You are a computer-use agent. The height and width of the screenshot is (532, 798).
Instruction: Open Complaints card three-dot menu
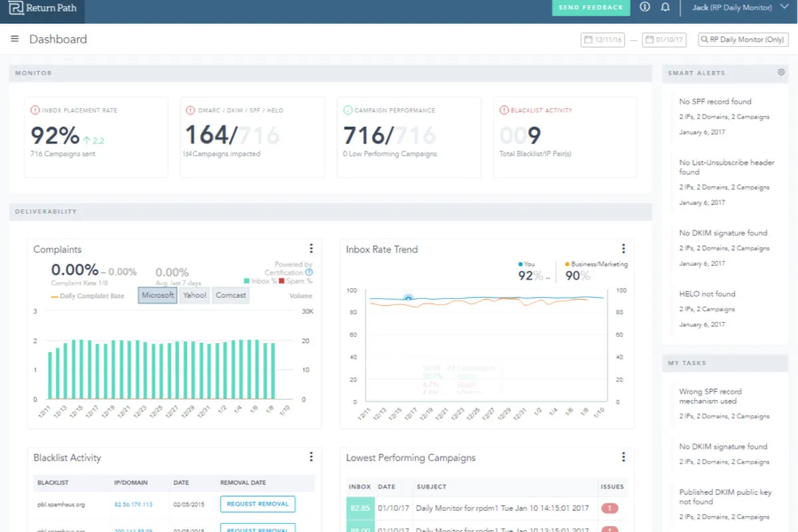[311, 249]
